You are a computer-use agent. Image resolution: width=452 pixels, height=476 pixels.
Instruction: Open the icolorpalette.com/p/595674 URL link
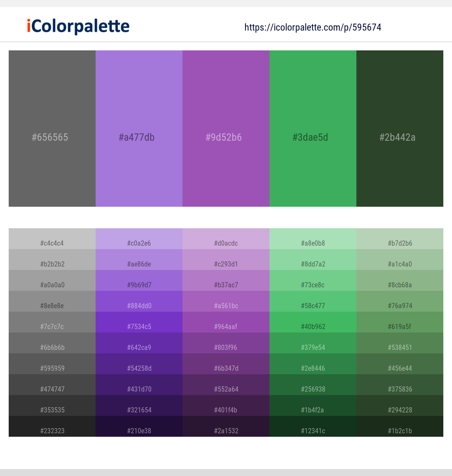tap(313, 27)
